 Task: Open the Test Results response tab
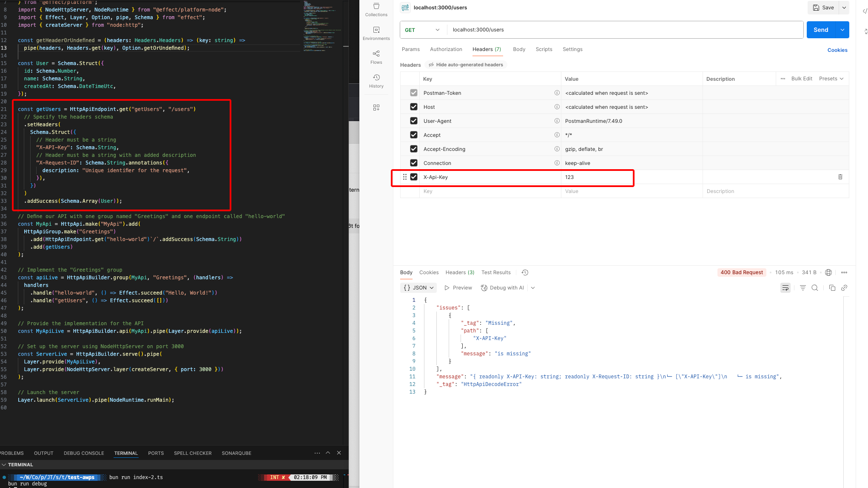495,272
